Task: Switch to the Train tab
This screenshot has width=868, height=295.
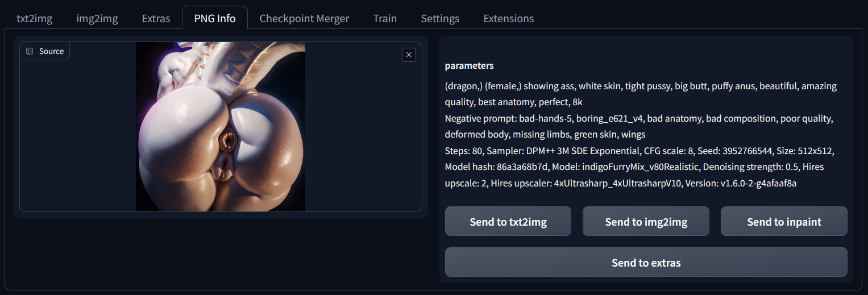Action: pyautogui.click(x=385, y=18)
